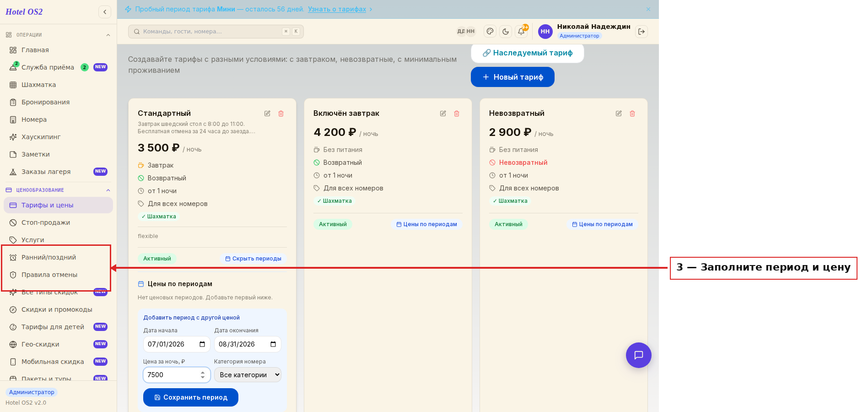Open the calendar picker in Дата начала
Image resolution: width=868 pixels, height=412 pixels.
202,344
